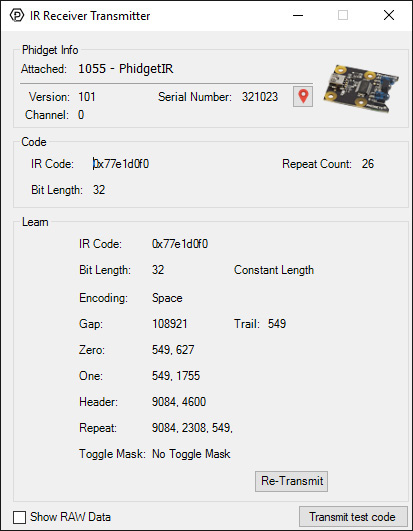Click the Phidget logo in the title bar
Viewport: 413px width, 531px height.
pos(17,16)
